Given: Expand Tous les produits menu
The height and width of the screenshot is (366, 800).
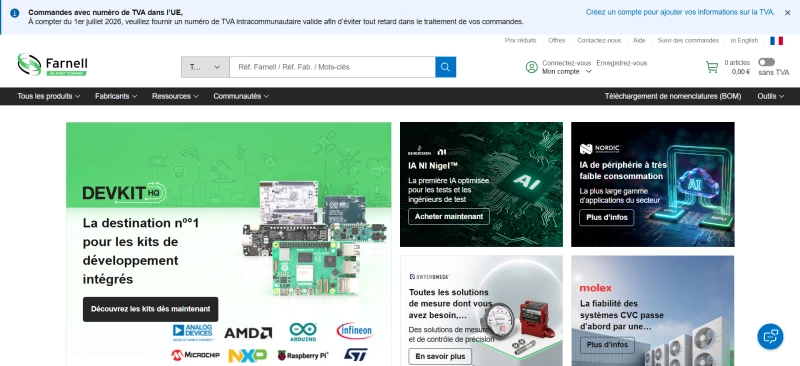Looking at the screenshot, I should pyautogui.click(x=48, y=96).
